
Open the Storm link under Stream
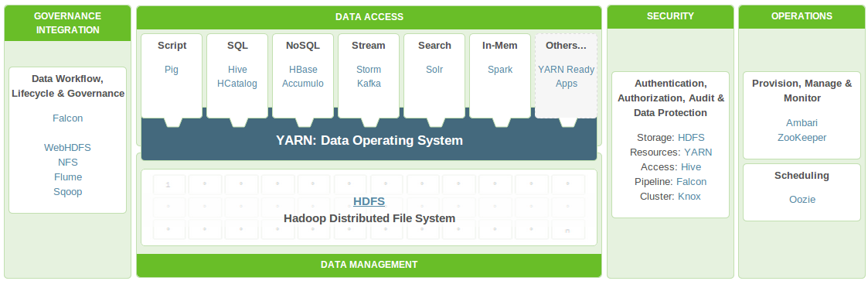(369, 70)
